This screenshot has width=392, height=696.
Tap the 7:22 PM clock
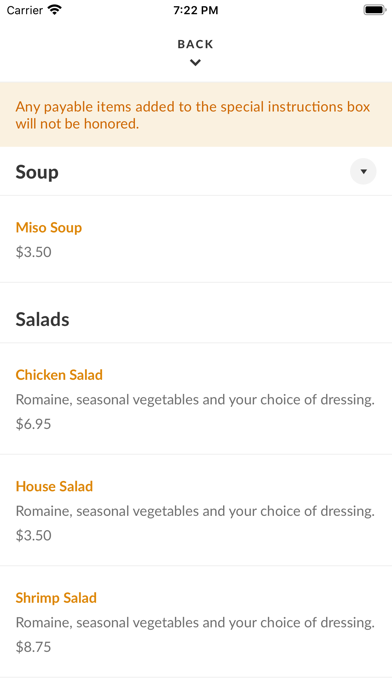(196, 10)
